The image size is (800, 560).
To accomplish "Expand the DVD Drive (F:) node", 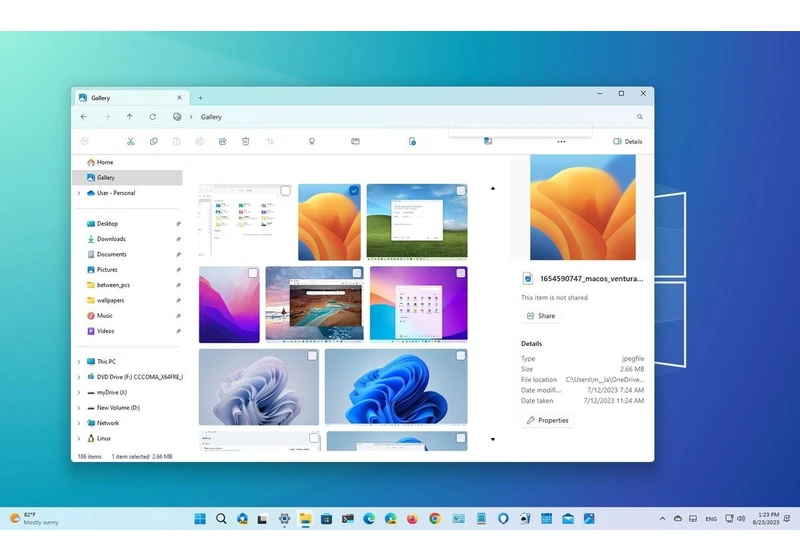I will coord(79,377).
